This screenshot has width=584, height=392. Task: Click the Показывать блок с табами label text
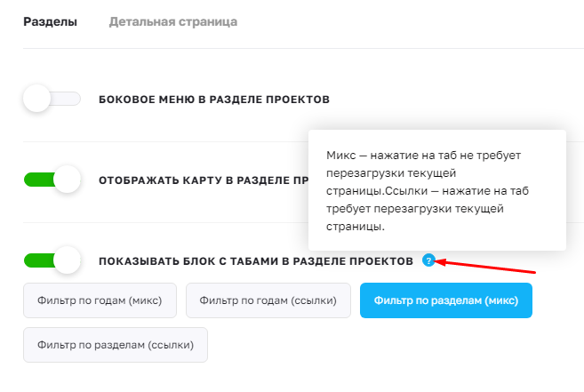255,261
